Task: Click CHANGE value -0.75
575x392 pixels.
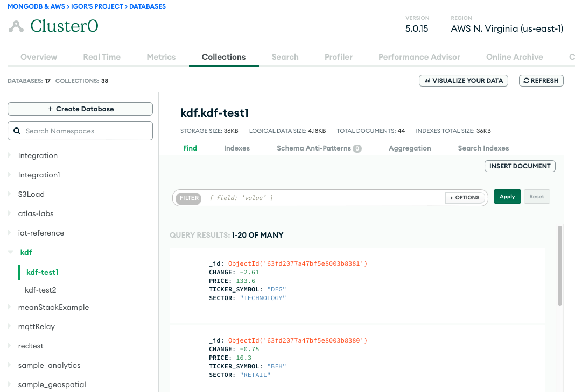Action: pos(249,349)
